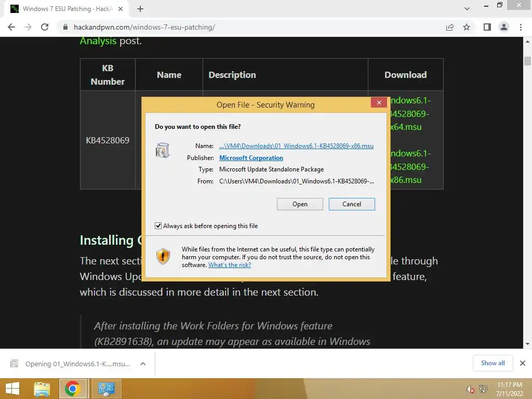Click the muted volume tray icon
The image size is (532, 399).
(470, 390)
